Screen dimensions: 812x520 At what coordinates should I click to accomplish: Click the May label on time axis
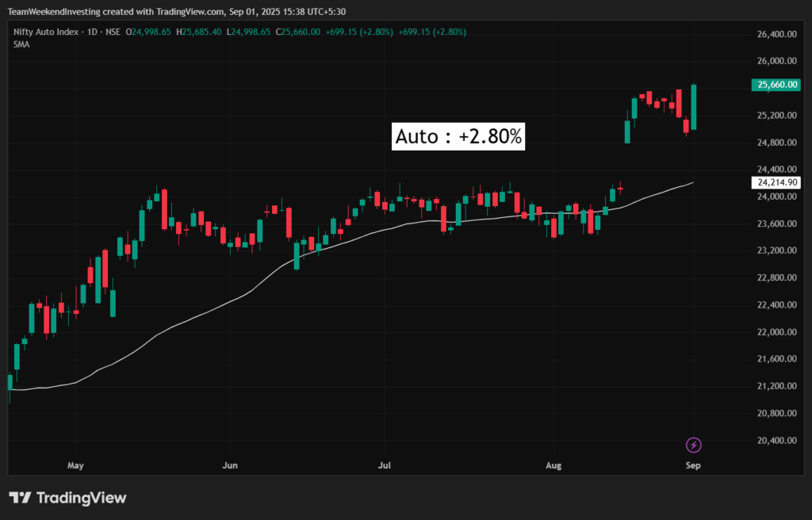(75, 465)
